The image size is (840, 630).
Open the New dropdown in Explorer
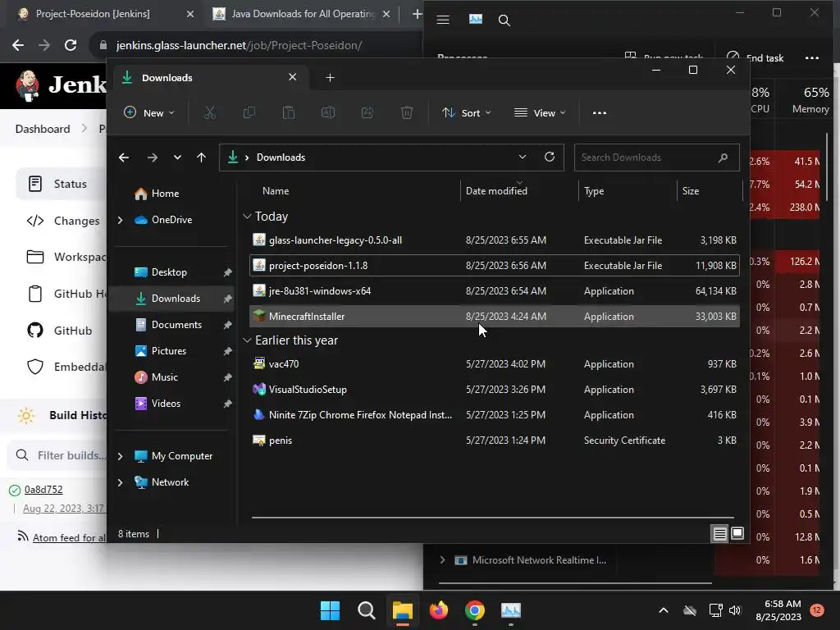pyautogui.click(x=149, y=113)
